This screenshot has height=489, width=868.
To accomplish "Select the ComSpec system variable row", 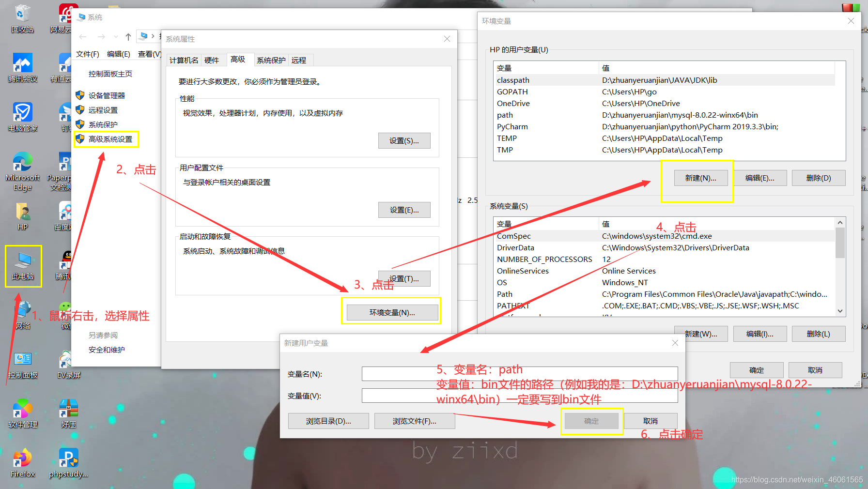I will click(665, 236).
